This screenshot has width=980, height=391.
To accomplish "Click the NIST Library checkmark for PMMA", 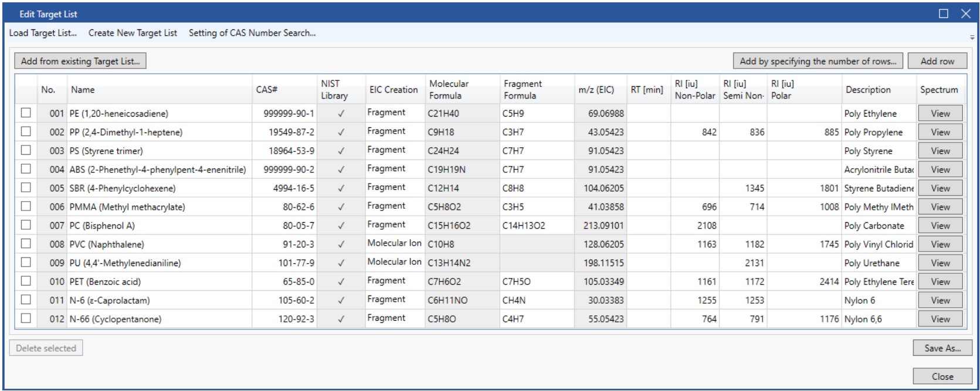I will [x=341, y=207].
